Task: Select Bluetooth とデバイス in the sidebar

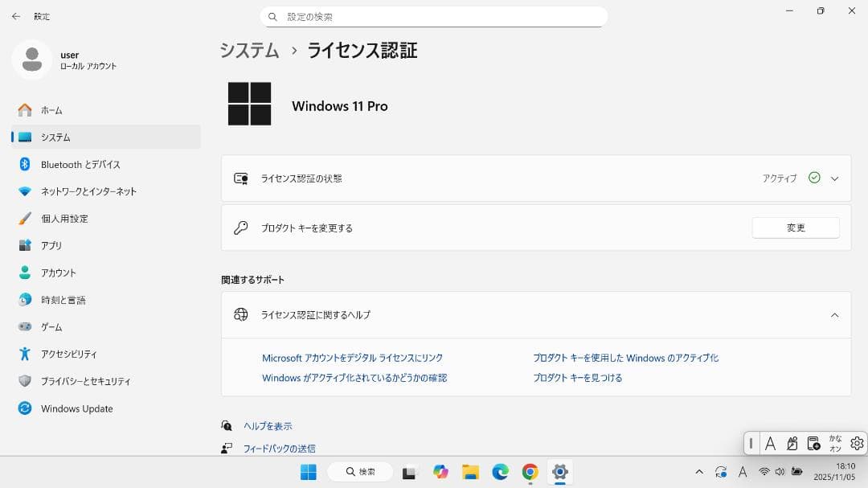Action: 80,164
